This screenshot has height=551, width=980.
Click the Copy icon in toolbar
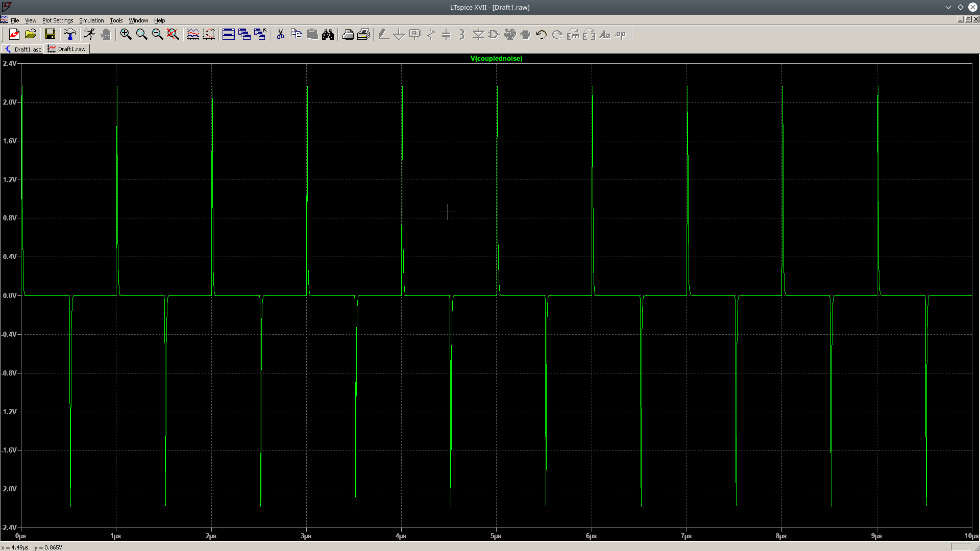pos(296,34)
